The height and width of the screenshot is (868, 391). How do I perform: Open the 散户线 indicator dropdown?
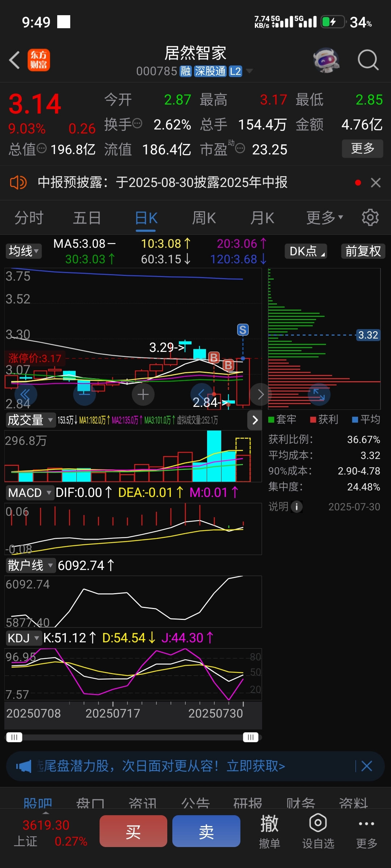(30, 565)
